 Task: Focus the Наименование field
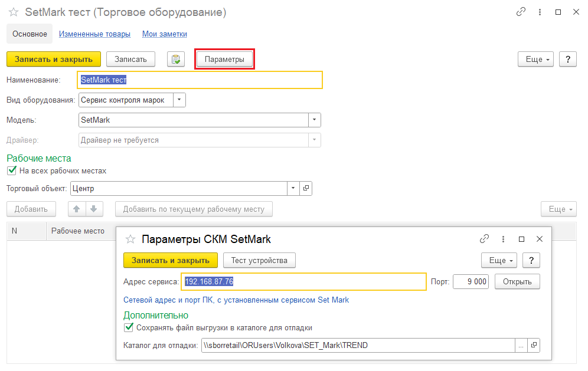coord(200,80)
